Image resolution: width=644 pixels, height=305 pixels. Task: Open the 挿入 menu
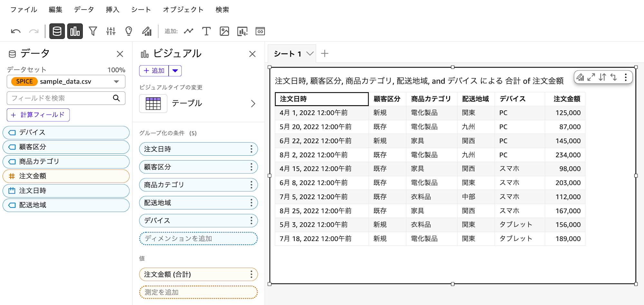(x=112, y=9)
